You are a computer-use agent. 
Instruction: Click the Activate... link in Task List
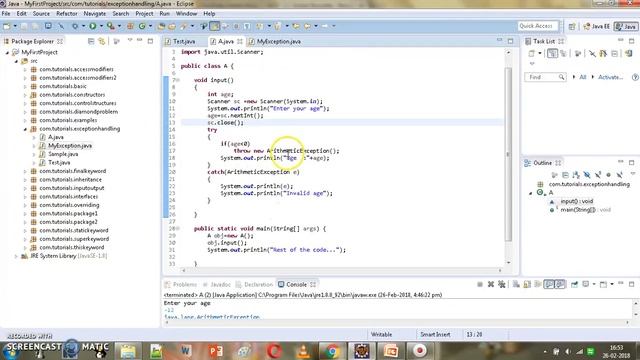[610, 77]
